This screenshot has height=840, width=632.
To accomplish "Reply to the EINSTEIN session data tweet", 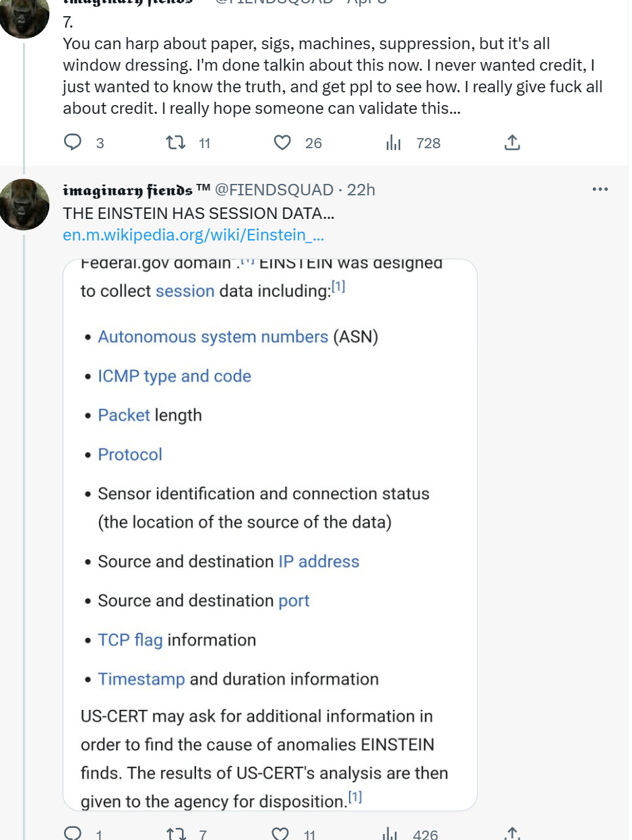I will pyautogui.click(x=72, y=834).
